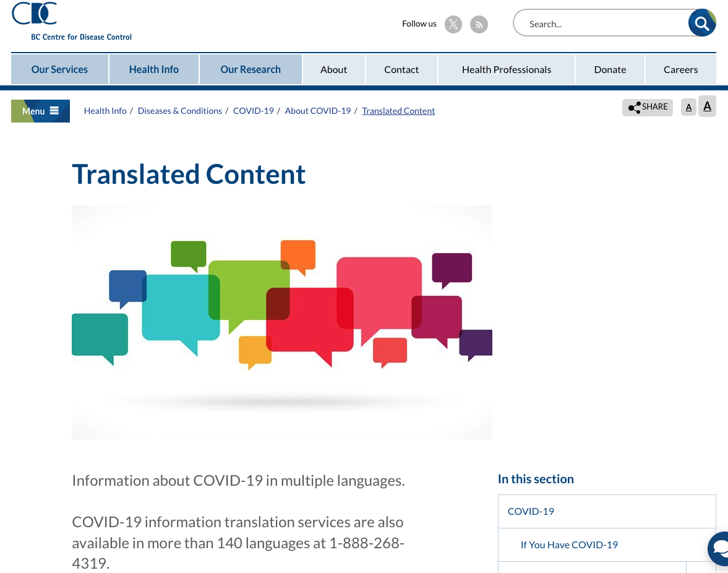Image resolution: width=728 pixels, height=573 pixels.
Task: Open the X (Twitter) follow icon
Action: click(x=453, y=24)
